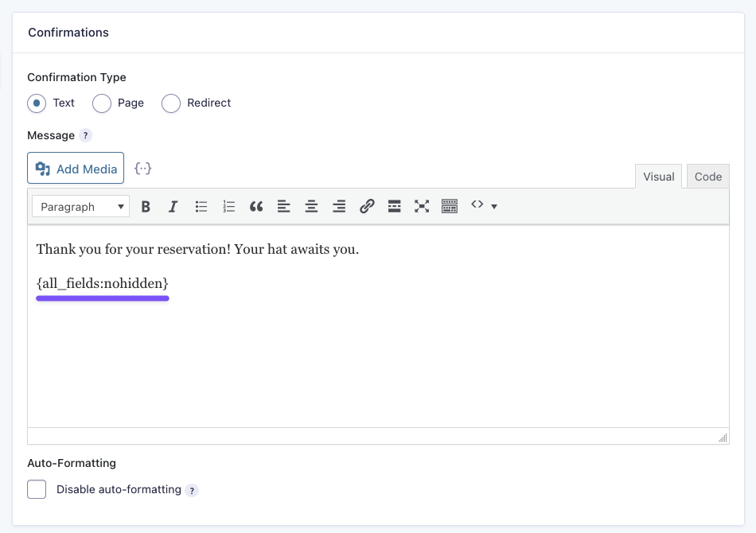Insert or edit a link
The width and height of the screenshot is (756, 533).
tap(367, 207)
